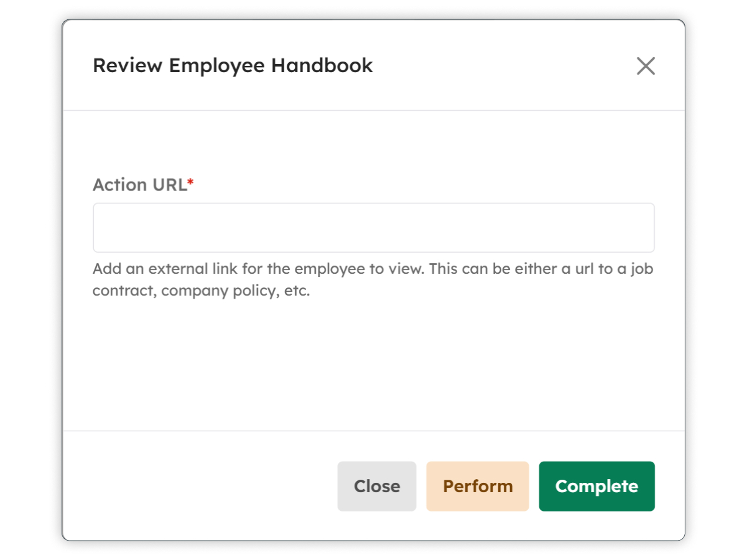Select the 'Review Employee Handbook' title text
Viewport: 747px width, 560px height.
tap(233, 65)
